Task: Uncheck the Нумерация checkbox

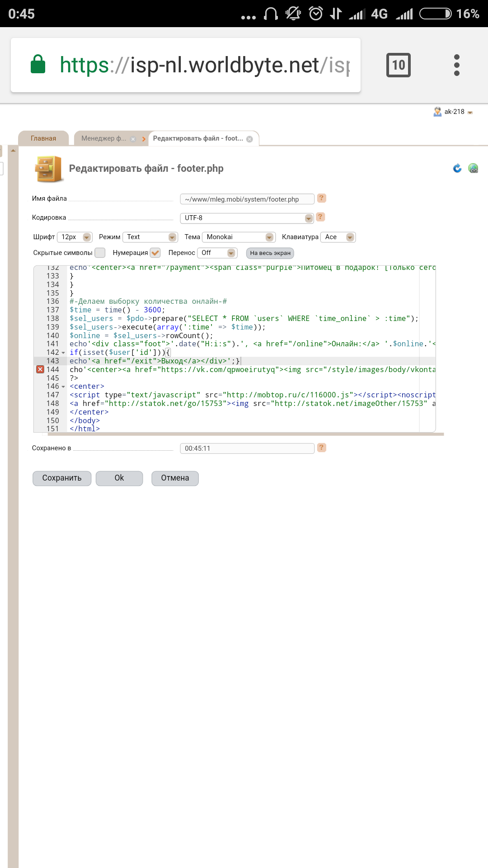Action: pyautogui.click(x=155, y=253)
